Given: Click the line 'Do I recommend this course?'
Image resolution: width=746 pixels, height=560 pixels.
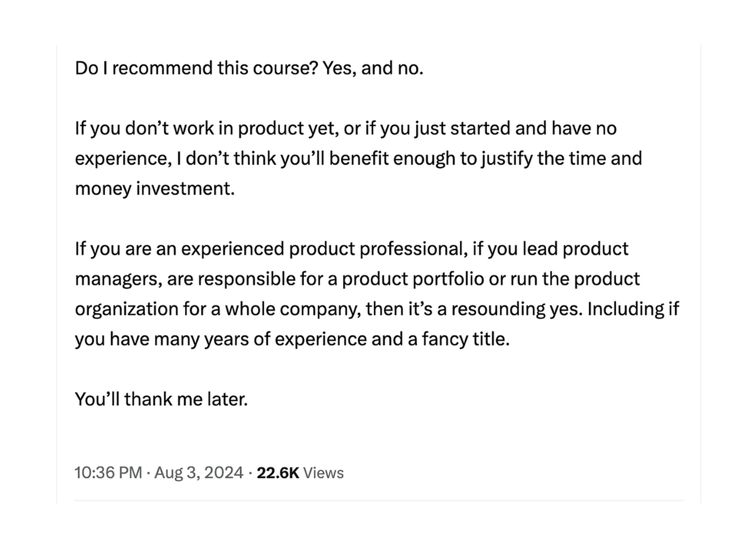Looking at the screenshot, I should (x=196, y=68).
